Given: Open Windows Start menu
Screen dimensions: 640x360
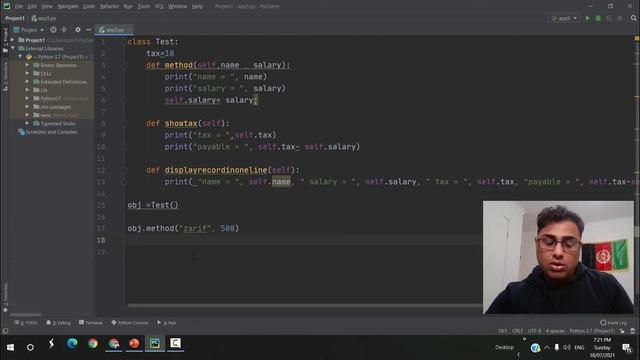Looking at the screenshot, I should tap(10, 347).
